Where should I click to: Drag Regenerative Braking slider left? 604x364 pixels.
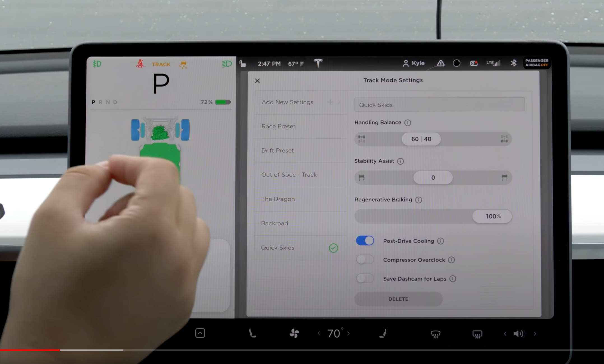[x=492, y=216]
